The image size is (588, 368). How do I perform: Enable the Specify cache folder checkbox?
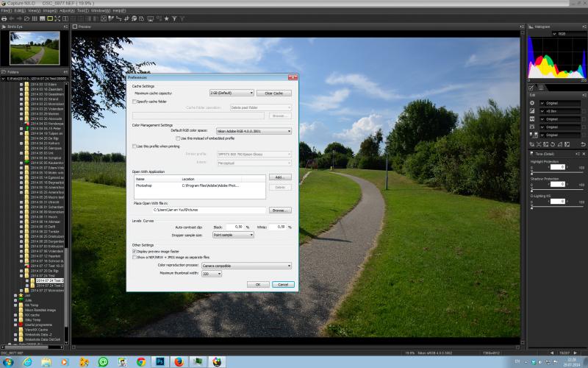point(135,102)
